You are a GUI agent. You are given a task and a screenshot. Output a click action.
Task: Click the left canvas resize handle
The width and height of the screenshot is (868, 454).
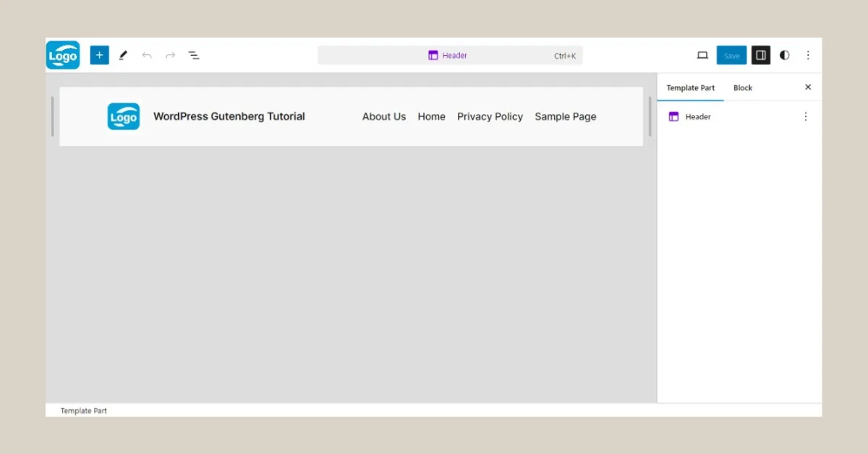point(53,116)
